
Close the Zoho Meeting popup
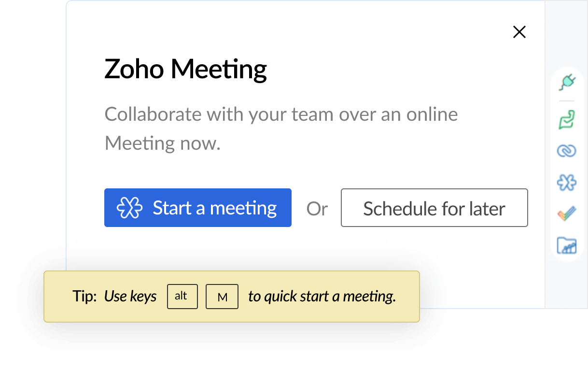click(519, 32)
